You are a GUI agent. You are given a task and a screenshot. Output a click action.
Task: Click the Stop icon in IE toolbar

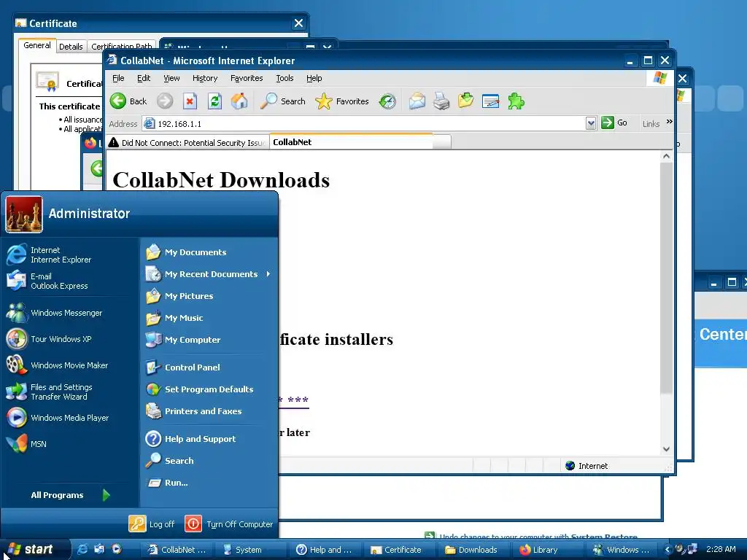coord(190,101)
